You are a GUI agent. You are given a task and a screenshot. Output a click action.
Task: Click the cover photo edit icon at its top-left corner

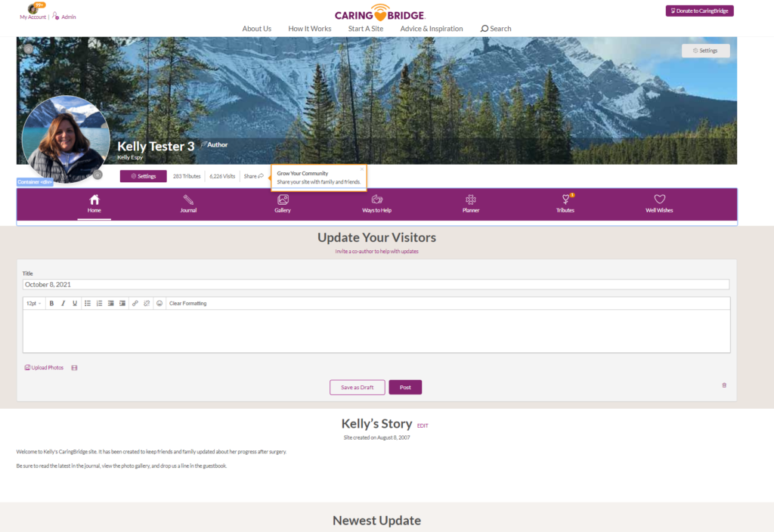(x=29, y=49)
